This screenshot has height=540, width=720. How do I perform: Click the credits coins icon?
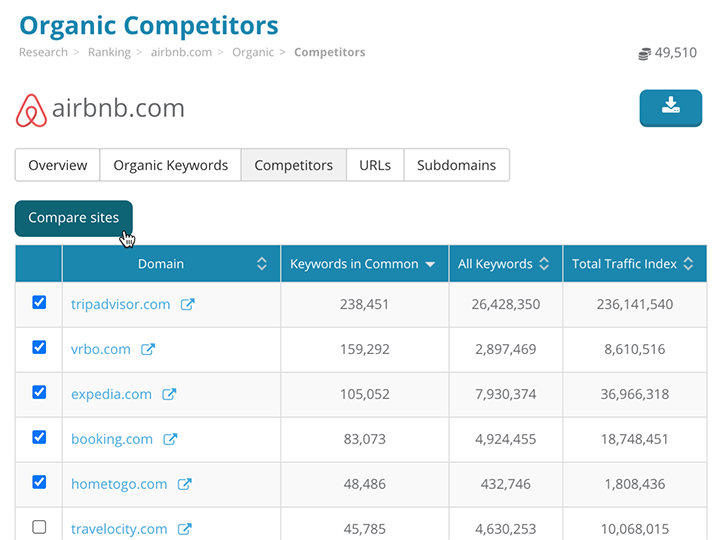point(644,53)
